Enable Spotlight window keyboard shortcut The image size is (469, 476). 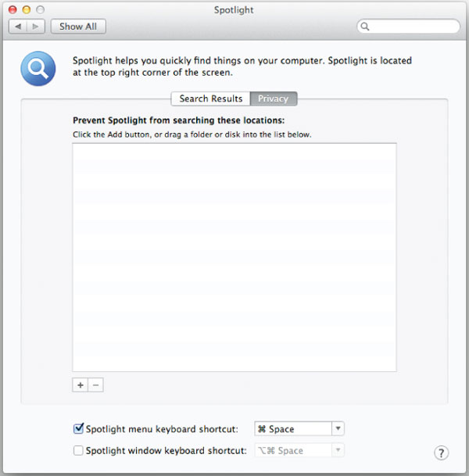point(78,450)
